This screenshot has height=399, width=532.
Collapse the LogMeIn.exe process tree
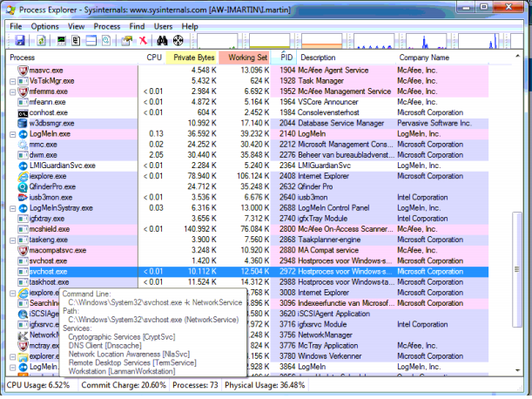point(13,135)
